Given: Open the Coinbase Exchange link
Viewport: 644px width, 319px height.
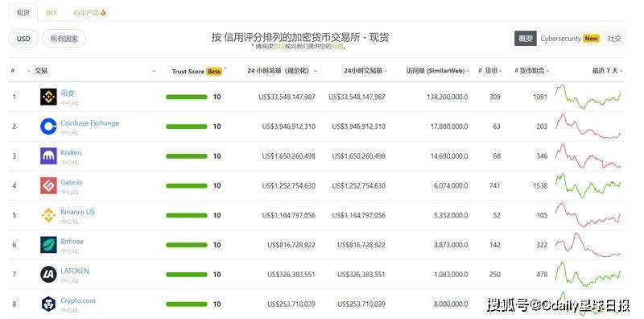Looking at the screenshot, I should tap(89, 123).
